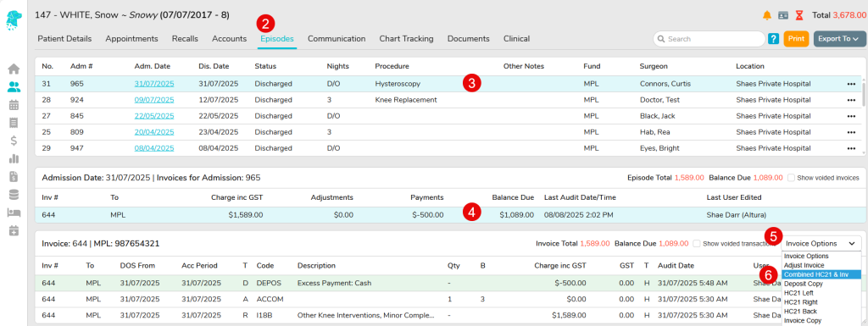This screenshot has width=868, height=326.
Task: Open admission date link 09/07/2025
Action: [x=154, y=100]
